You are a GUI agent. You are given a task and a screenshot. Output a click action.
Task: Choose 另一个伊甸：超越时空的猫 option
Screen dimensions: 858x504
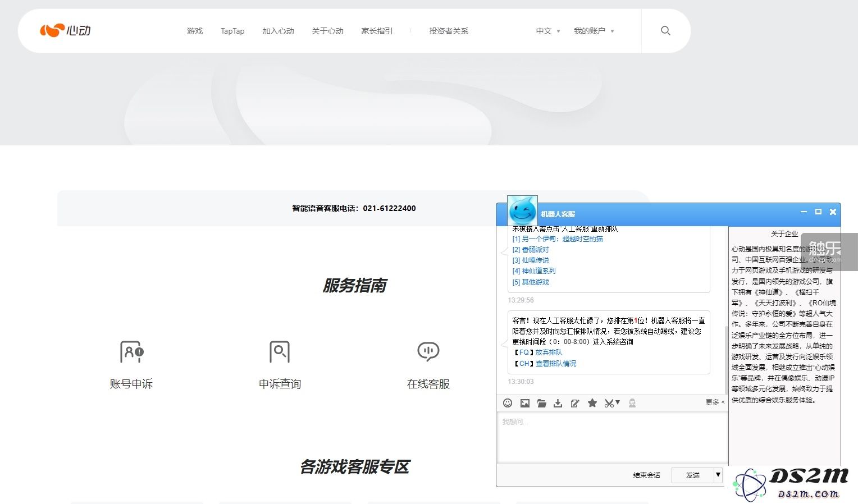coord(558,239)
